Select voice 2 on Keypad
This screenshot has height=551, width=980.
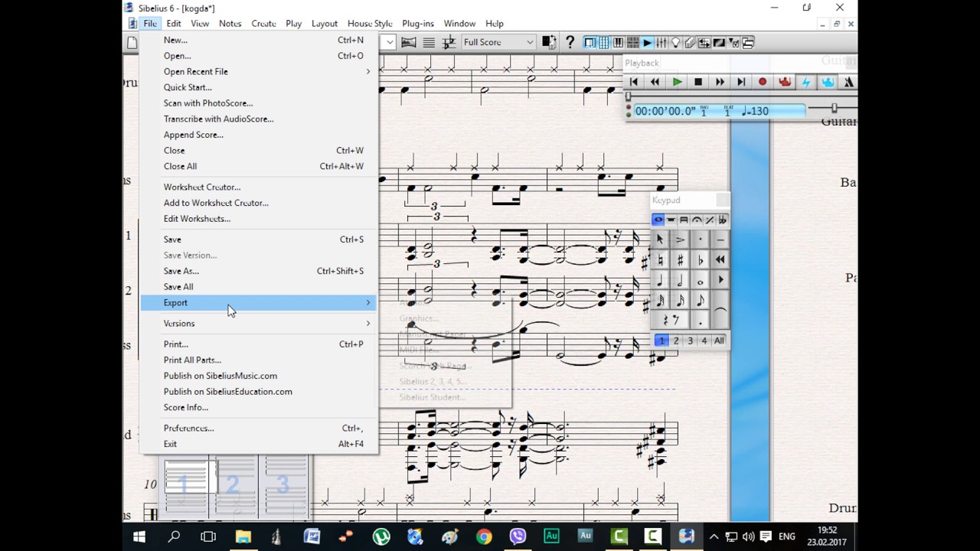click(676, 341)
